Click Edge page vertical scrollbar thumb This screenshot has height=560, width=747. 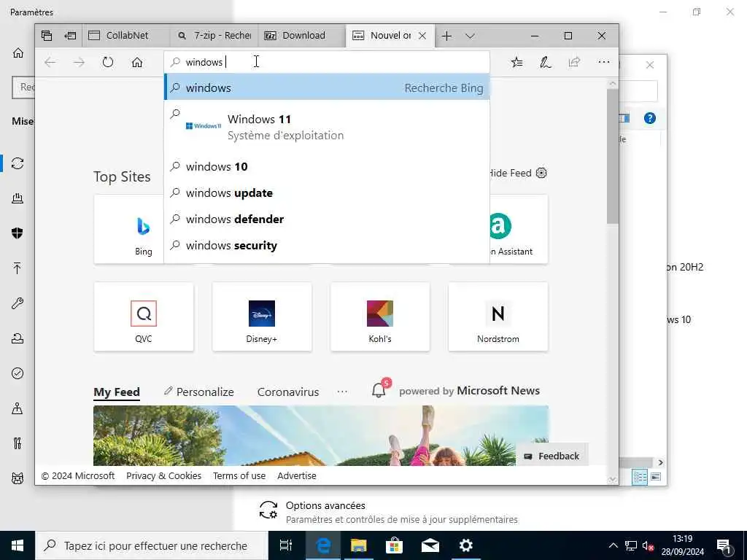[x=613, y=156]
